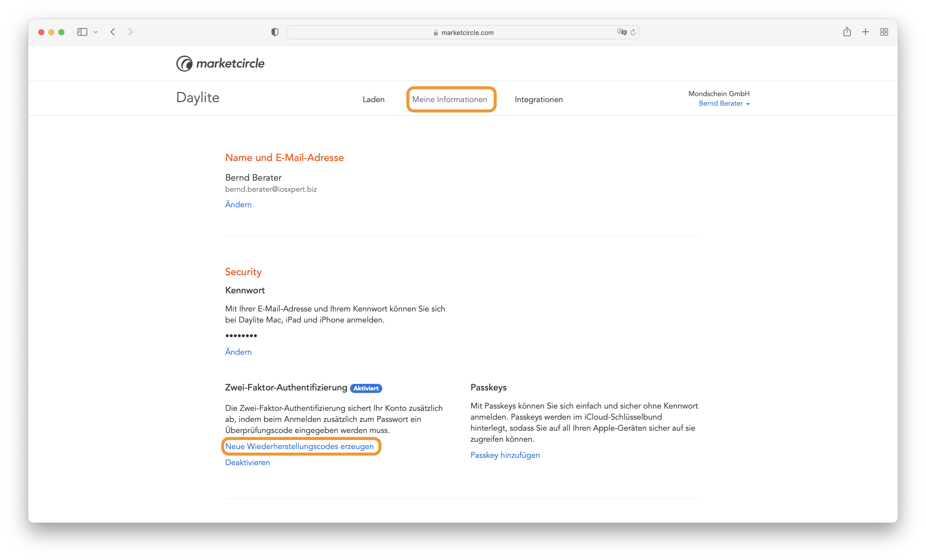The image size is (926, 560).
Task: Open the Laden tab
Action: (x=374, y=100)
